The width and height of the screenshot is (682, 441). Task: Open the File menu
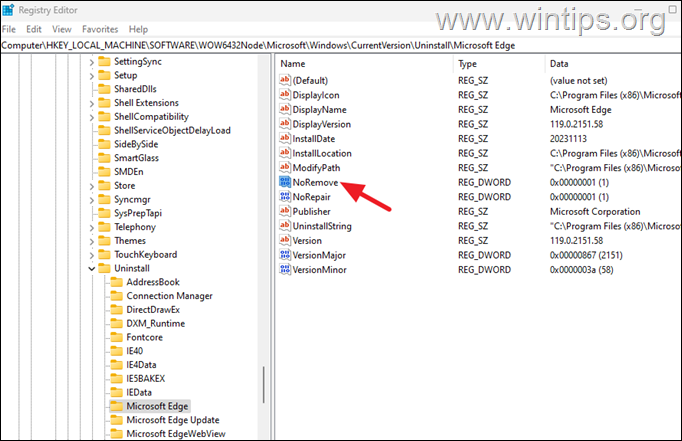click(9, 29)
